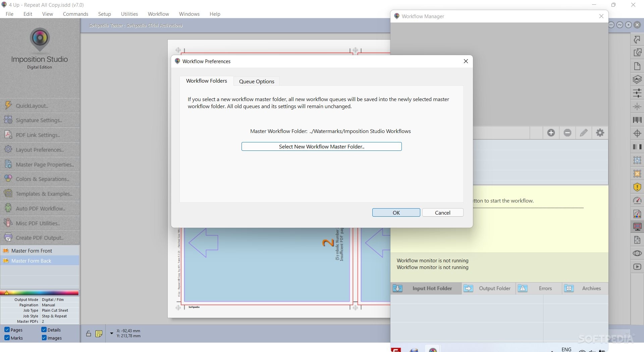
Task: Switch to Errors tab in Workflow Manager
Action: (539, 288)
